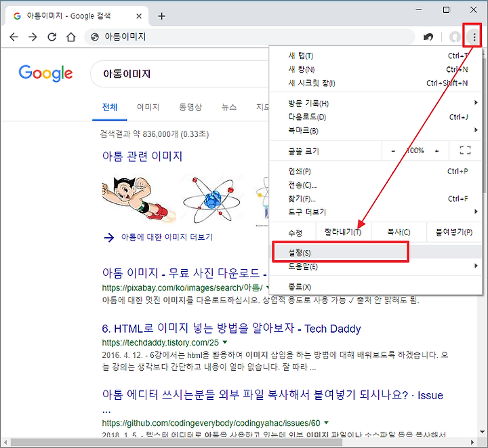Screen dimensions: 488x448
Task: Click the Google logo
Action: click(46, 73)
